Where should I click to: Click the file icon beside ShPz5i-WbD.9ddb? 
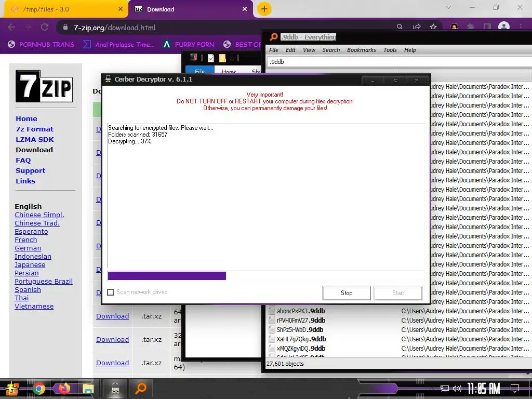(x=272, y=329)
